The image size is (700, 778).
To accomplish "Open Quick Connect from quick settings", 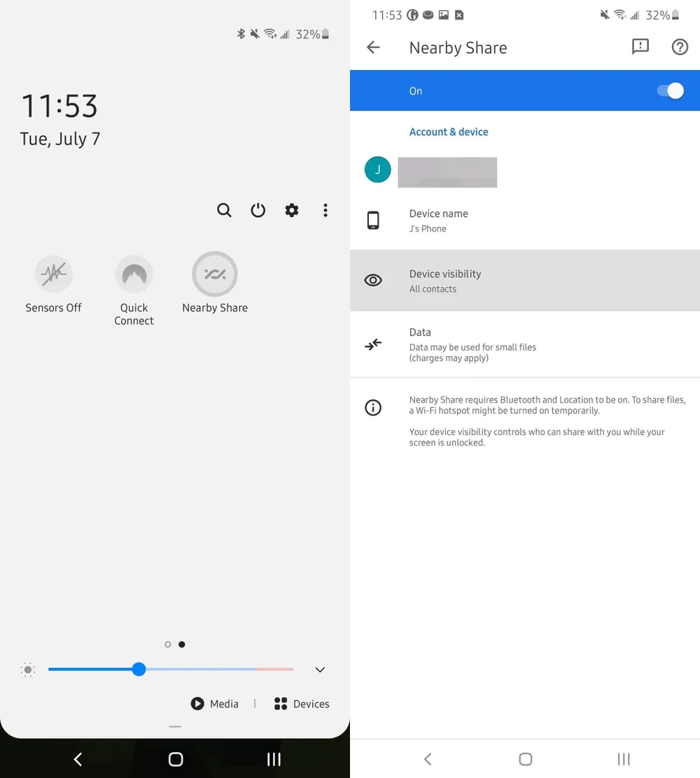I will [134, 274].
